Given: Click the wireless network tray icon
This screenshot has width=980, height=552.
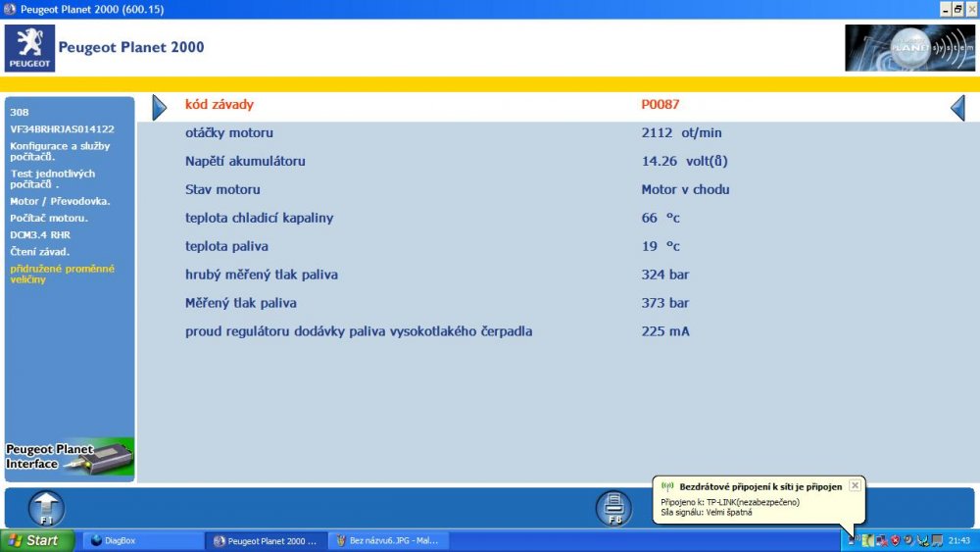Looking at the screenshot, I should click(853, 540).
